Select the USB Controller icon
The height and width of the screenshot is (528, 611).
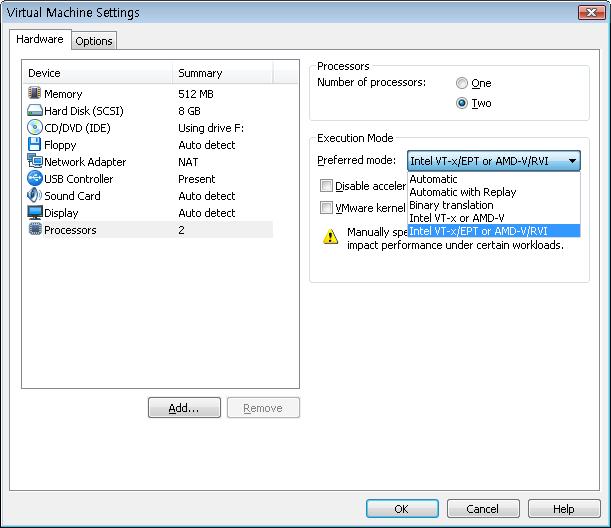pos(35,178)
